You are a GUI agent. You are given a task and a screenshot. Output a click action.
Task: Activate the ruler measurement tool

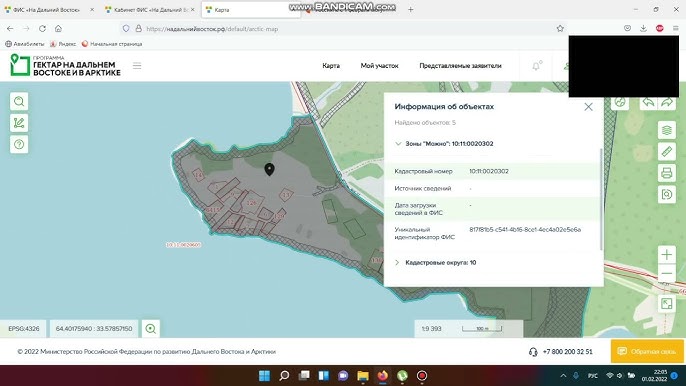[667, 151]
